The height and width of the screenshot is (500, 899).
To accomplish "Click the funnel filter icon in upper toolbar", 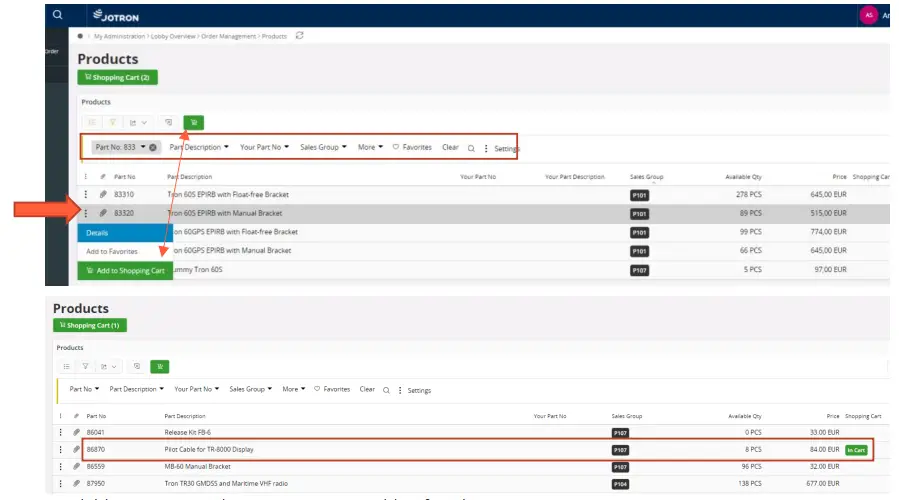I will click(x=113, y=122).
